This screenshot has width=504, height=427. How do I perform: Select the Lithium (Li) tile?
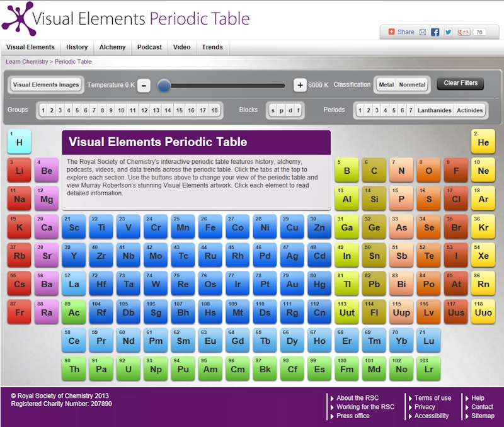point(20,170)
